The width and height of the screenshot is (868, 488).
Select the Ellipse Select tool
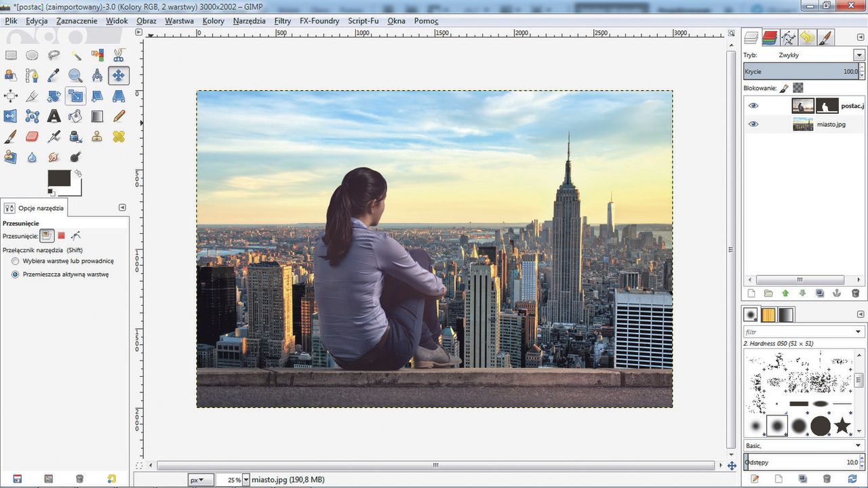[x=32, y=56]
